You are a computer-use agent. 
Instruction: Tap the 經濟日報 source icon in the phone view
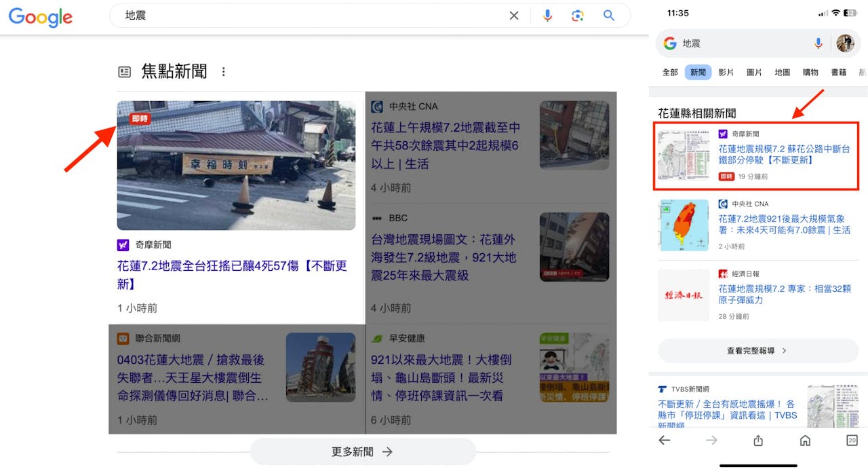pos(723,274)
